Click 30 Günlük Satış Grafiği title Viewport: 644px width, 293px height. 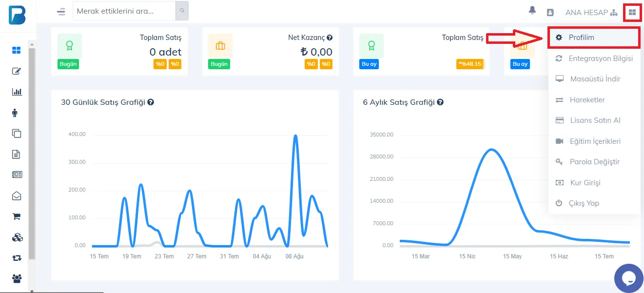pos(103,102)
